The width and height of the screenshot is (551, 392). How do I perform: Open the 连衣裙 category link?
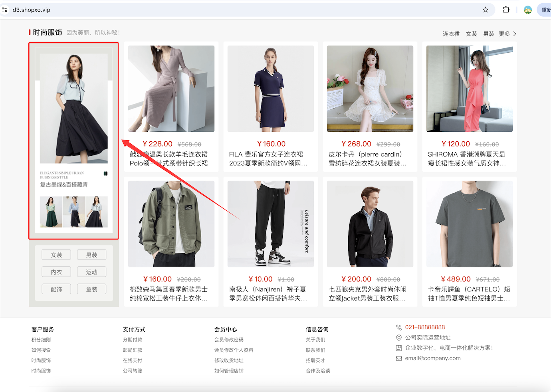[451, 34]
